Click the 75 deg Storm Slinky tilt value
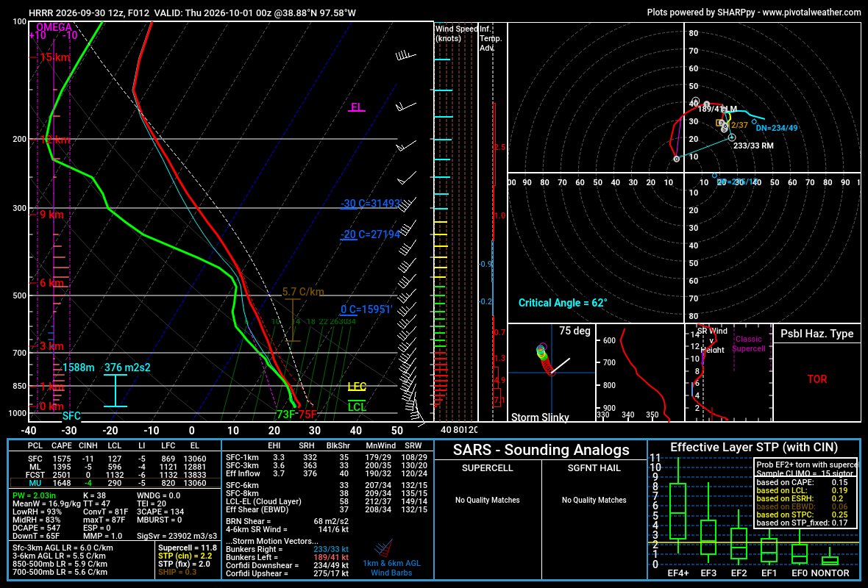This screenshot has height=588, width=868. tap(574, 331)
